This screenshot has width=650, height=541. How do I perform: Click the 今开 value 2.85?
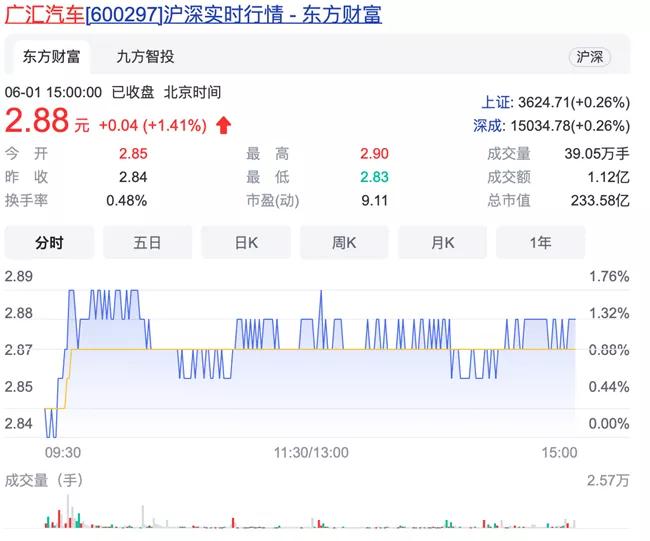(x=133, y=154)
